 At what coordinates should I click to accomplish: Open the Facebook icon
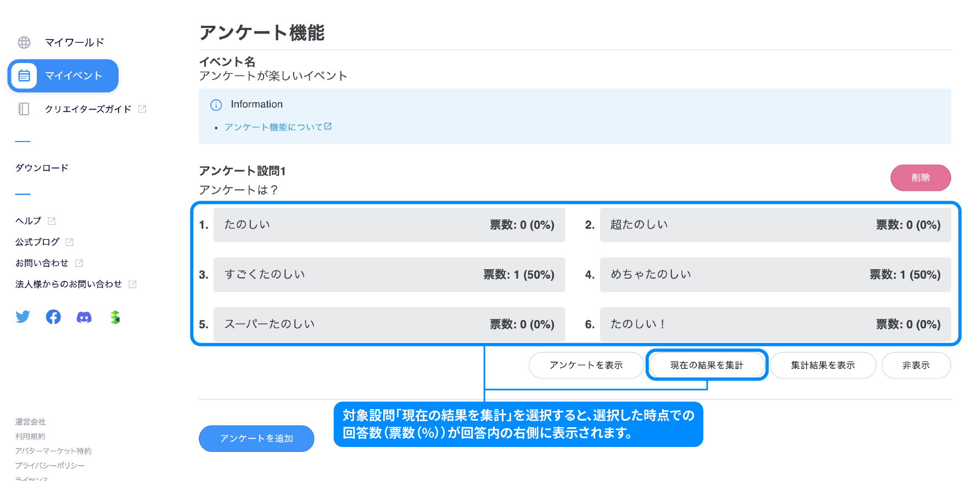point(53,317)
